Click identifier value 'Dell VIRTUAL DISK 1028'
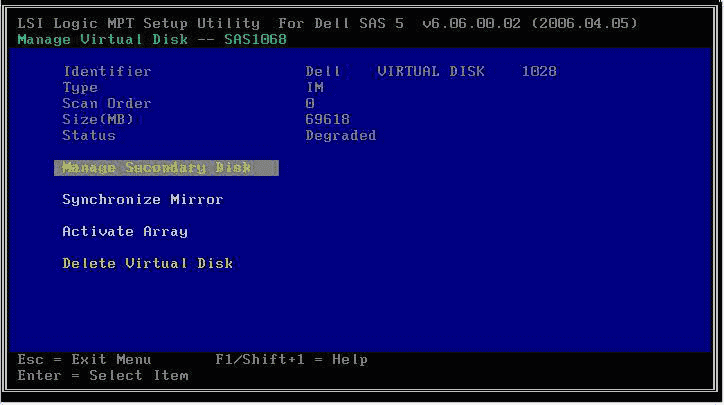This screenshot has width=724, height=405. (x=431, y=72)
